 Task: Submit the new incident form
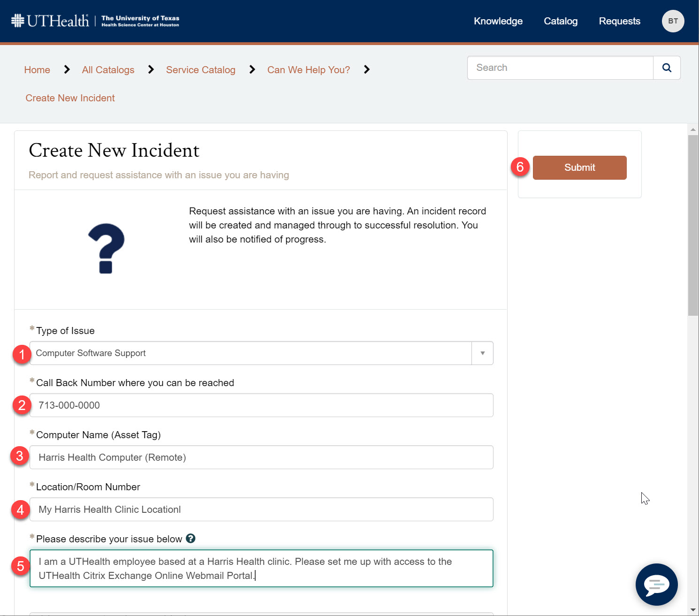[579, 167]
